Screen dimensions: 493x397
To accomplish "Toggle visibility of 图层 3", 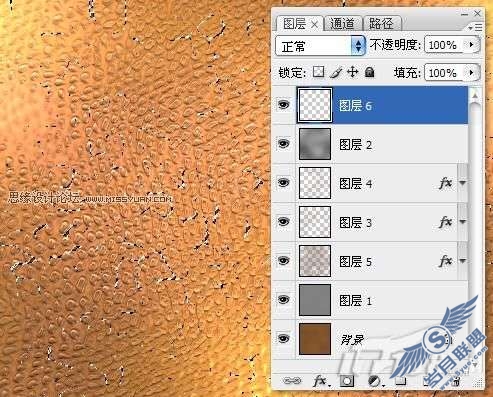I will (x=284, y=222).
